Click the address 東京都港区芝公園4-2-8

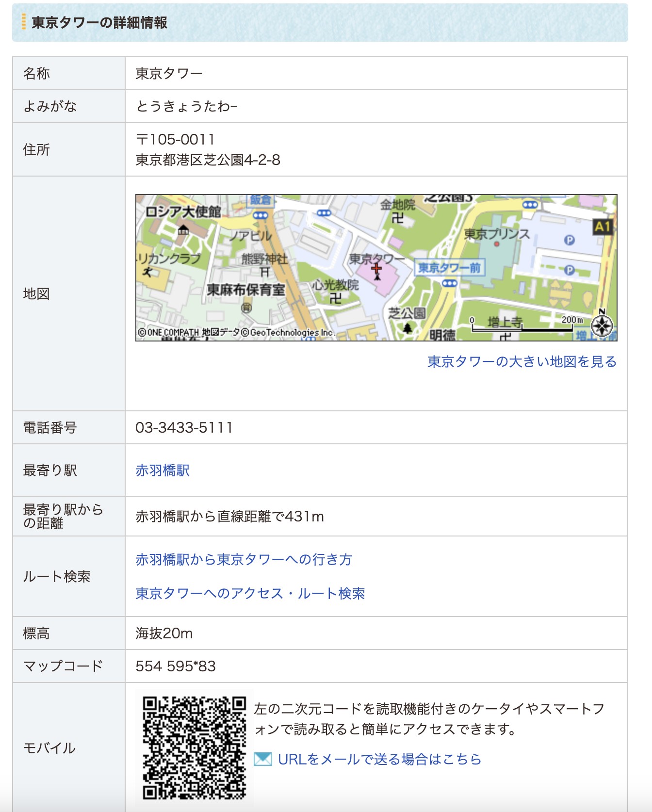pos(208,160)
